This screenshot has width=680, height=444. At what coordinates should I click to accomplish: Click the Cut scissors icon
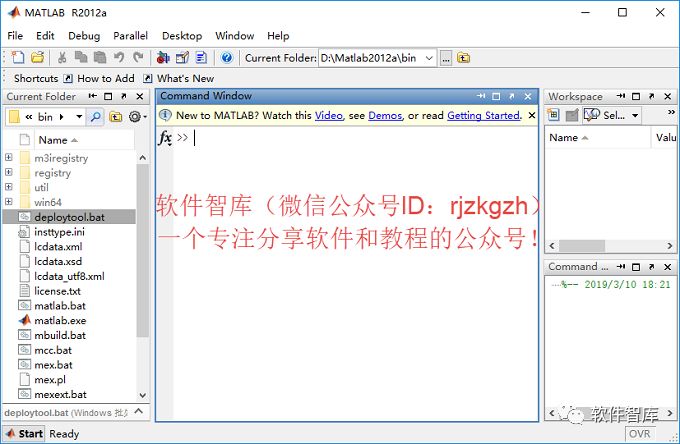pyautogui.click(x=62, y=57)
